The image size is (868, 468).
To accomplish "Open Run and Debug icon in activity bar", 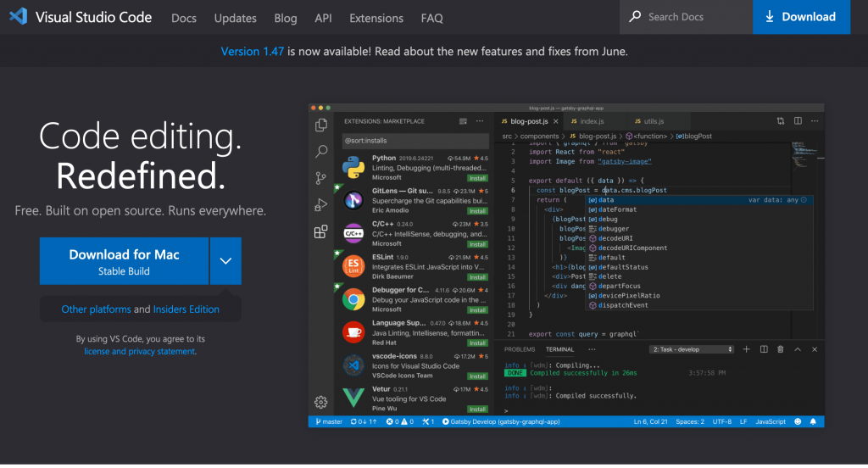I will 321,205.
